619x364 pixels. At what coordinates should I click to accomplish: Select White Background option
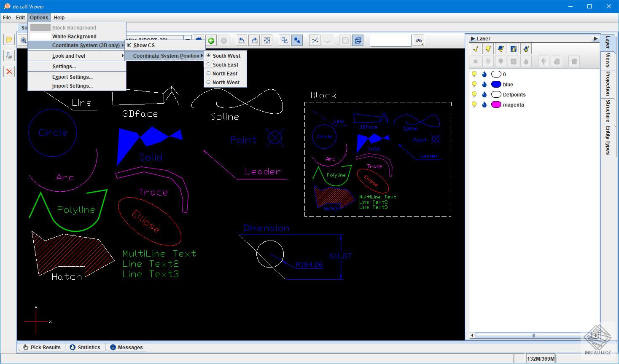[77, 36]
